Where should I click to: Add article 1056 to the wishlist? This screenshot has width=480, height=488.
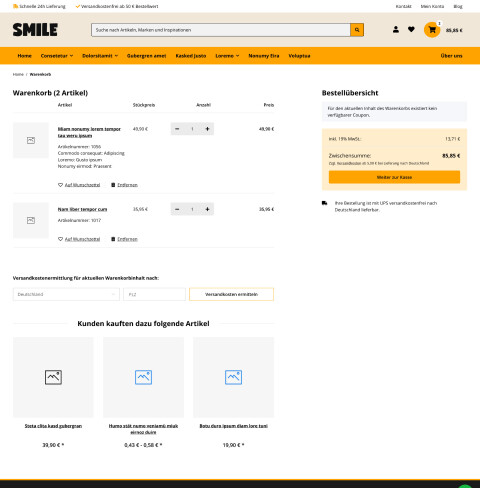[79, 185]
